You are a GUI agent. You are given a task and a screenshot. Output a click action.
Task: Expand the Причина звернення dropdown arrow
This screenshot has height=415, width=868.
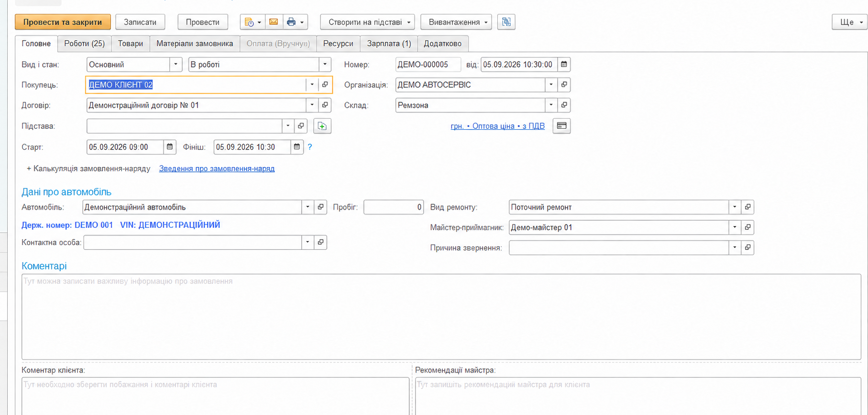pyautogui.click(x=735, y=247)
